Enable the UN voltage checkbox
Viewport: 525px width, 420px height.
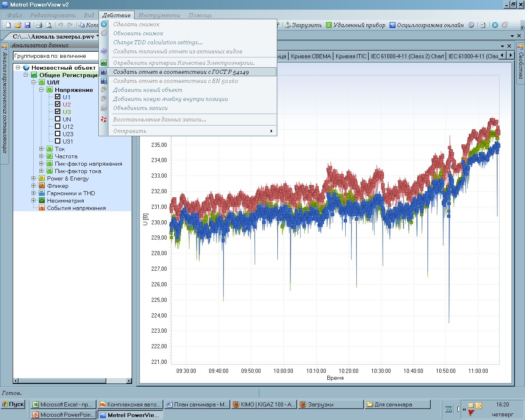click(58, 119)
